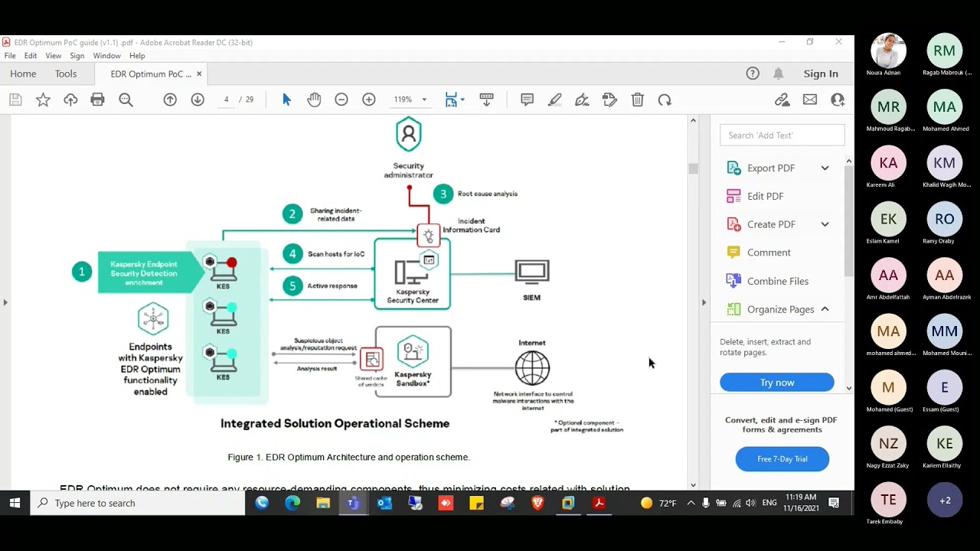Image resolution: width=980 pixels, height=551 pixels.
Task: View notifications bell icon
Action: (x=778, y=73)
